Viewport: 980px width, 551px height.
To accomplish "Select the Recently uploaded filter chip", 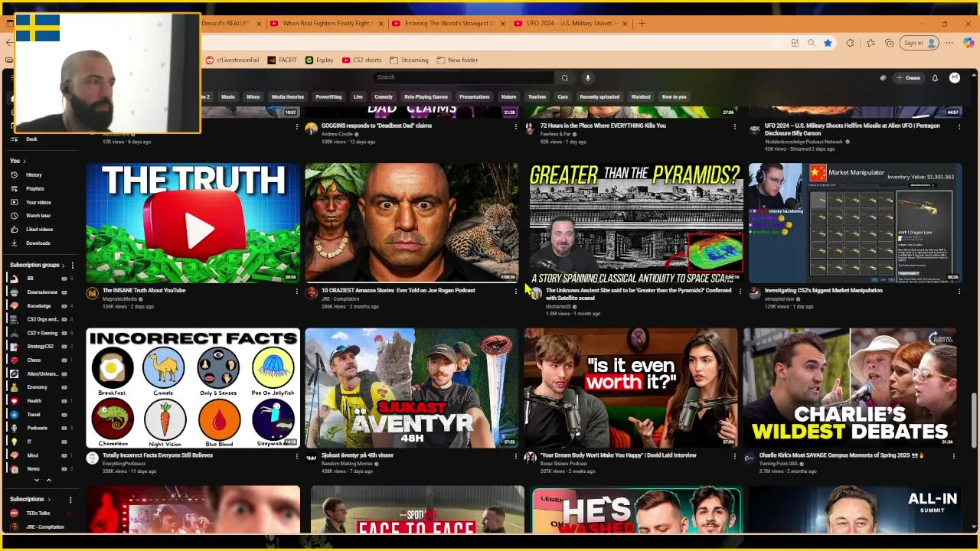I will pos(599,97).
